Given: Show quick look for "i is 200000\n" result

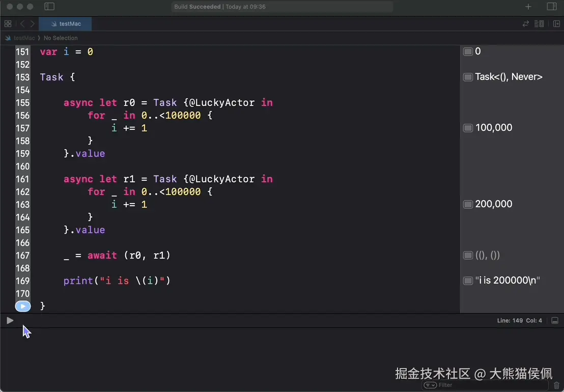Looking at the screenshot, I should pyautogui.click(x=468, y=281).
